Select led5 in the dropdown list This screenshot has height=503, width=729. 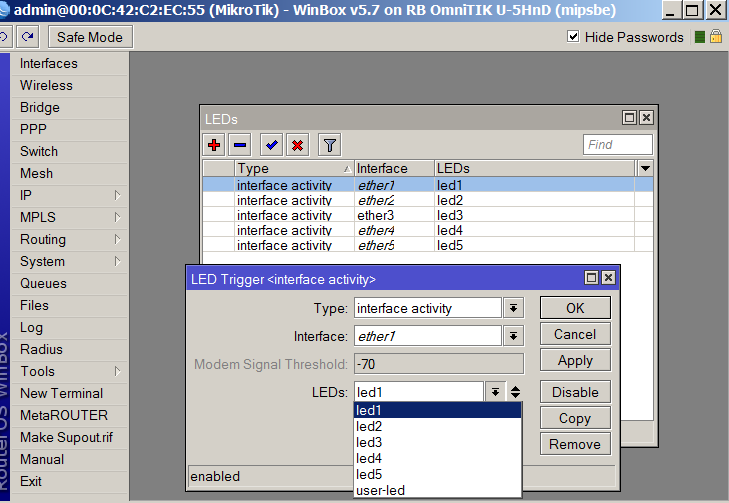click(437, 474)
